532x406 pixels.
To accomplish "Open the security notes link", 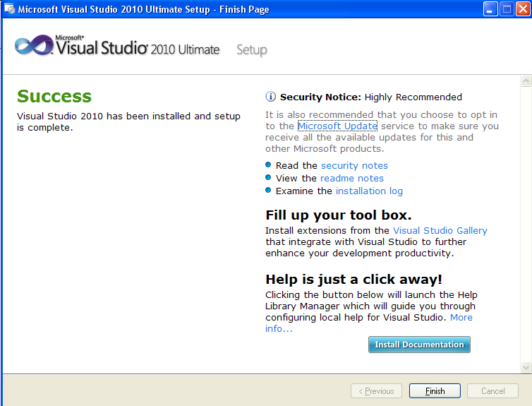I will click(354, 165).
